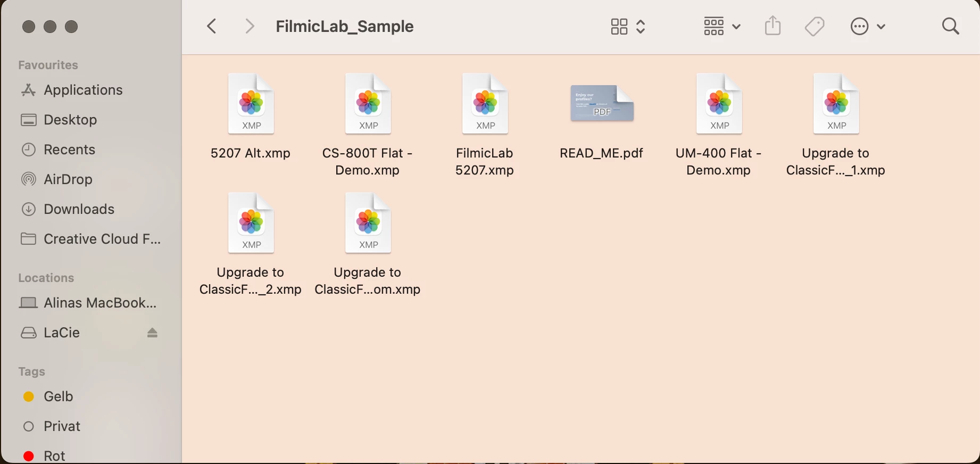Open the More actions ellipsis menu
This screenshot has width=980, height=464.
point(868,26)
